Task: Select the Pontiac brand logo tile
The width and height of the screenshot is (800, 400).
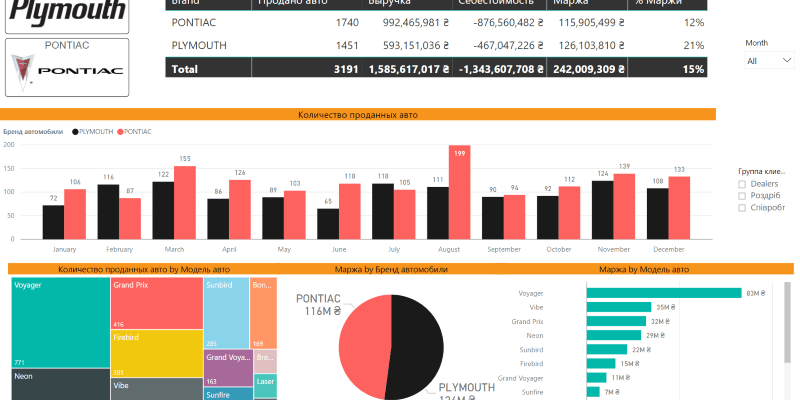Action: pyautogui.click(x=67, y=67)
